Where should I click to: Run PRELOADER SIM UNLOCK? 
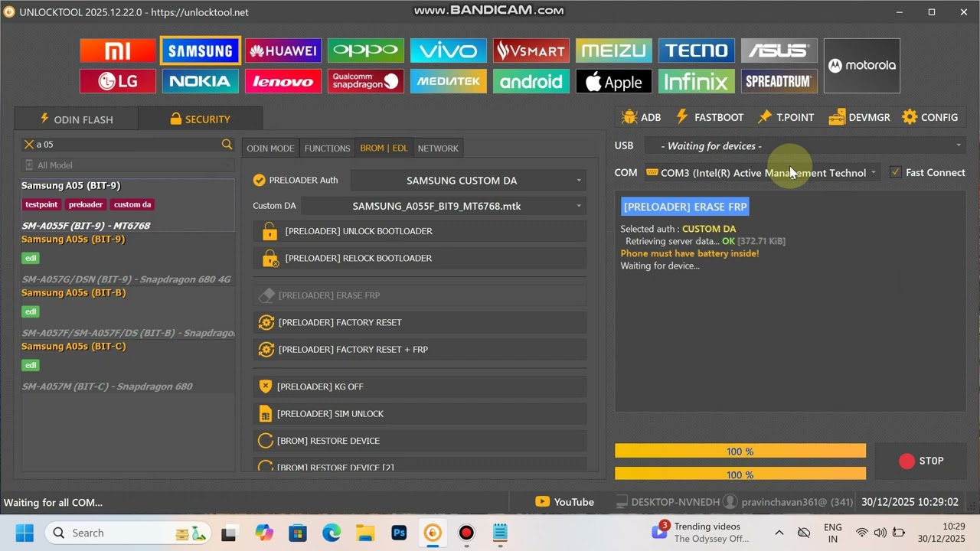tap(420, 413)
